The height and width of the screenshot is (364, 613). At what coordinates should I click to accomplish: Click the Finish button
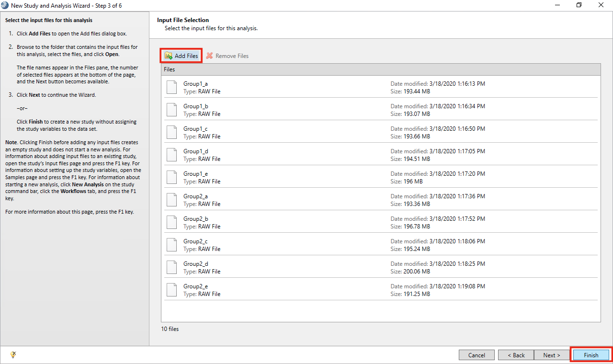(x=591, y=355)
